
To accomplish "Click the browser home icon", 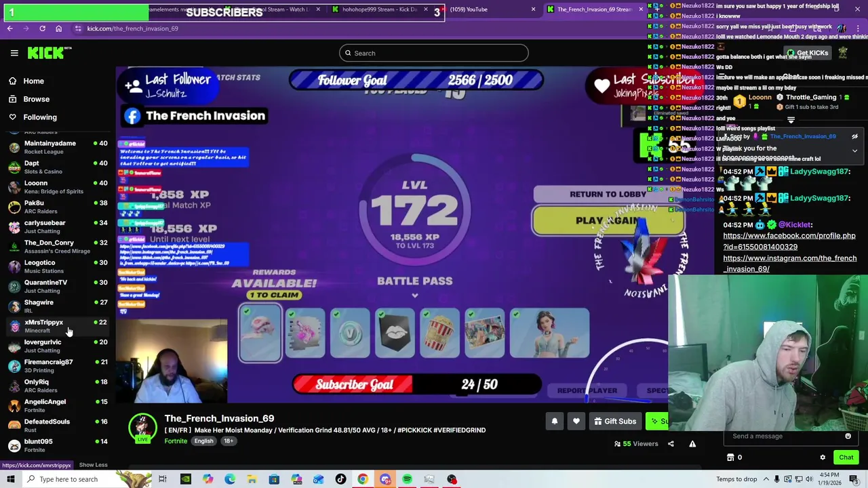I will click(x=58, y=28).
